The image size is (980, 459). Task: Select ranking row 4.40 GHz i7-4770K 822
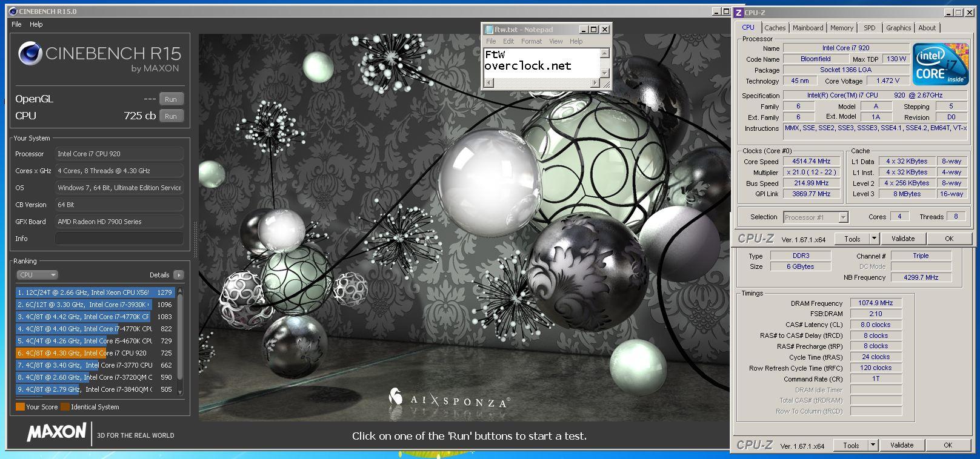pos(95,329)
